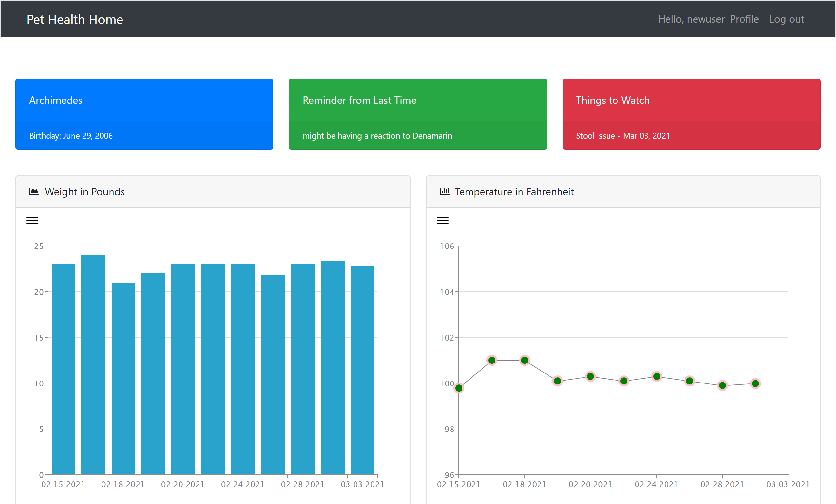Click the temperature data point above 02-28-2021

point(722,386)
